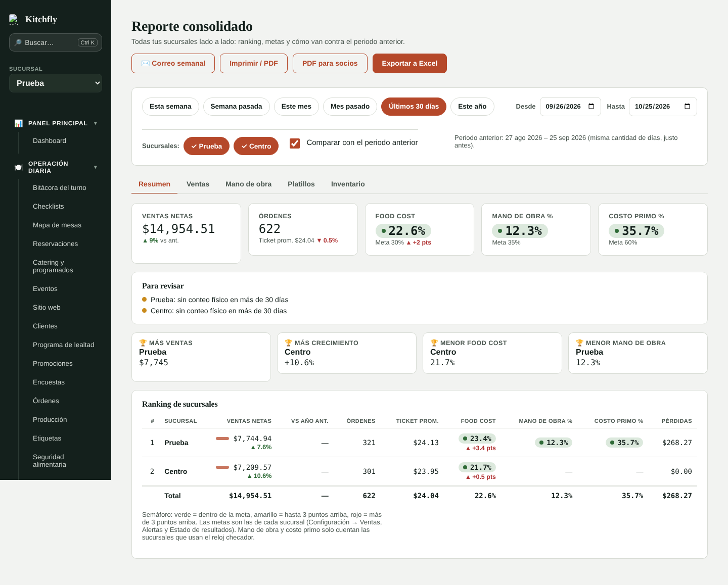Open the Platillos tab
728x585 pixels.
[301, 184]
